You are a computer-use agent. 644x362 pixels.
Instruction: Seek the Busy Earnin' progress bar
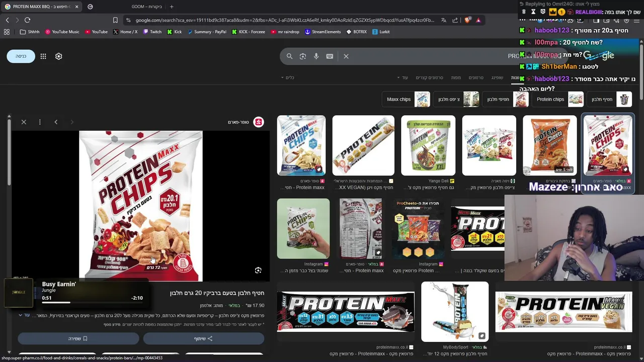(93, 303)
